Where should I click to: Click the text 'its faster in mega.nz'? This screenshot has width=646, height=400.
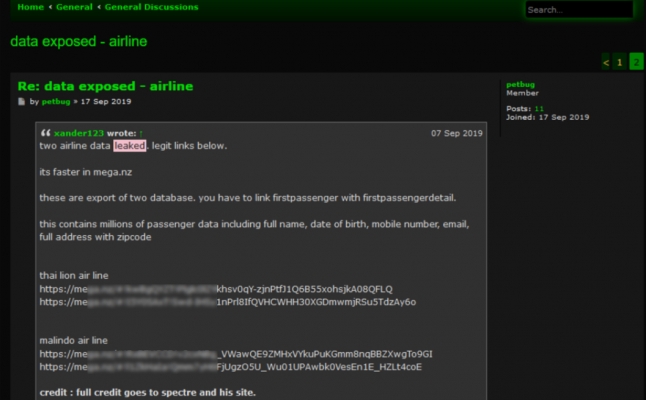[86, 172]
